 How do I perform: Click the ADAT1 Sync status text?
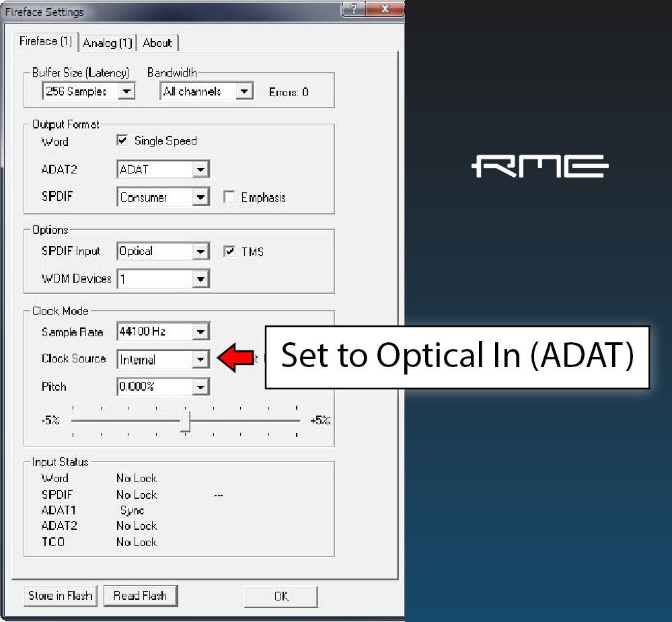point(132,510)
